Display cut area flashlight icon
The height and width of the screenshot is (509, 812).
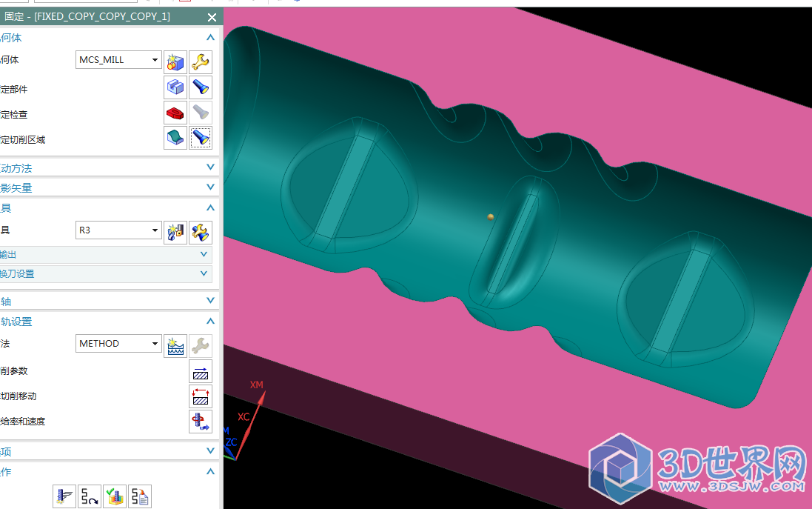pyautogui.click(x=201, y=138)
